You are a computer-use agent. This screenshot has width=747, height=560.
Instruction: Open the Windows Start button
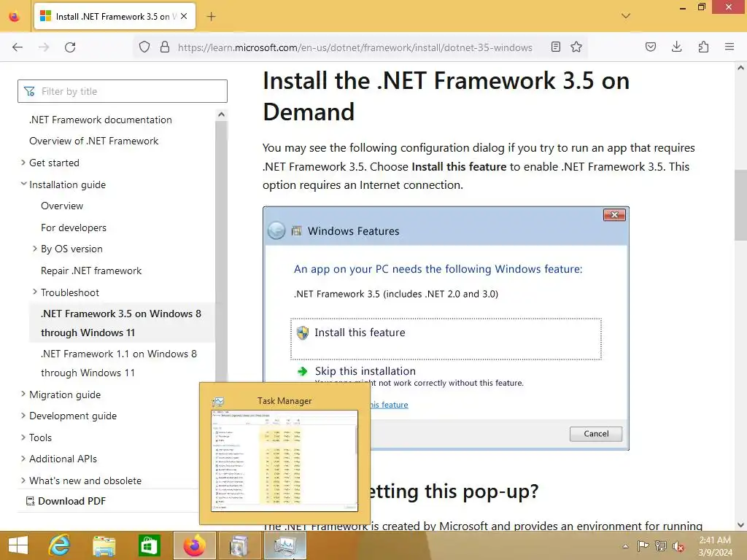click(18, 545)
